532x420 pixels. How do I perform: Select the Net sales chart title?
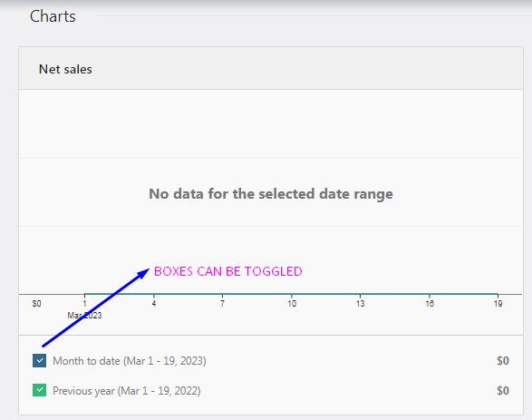[65, 69]
